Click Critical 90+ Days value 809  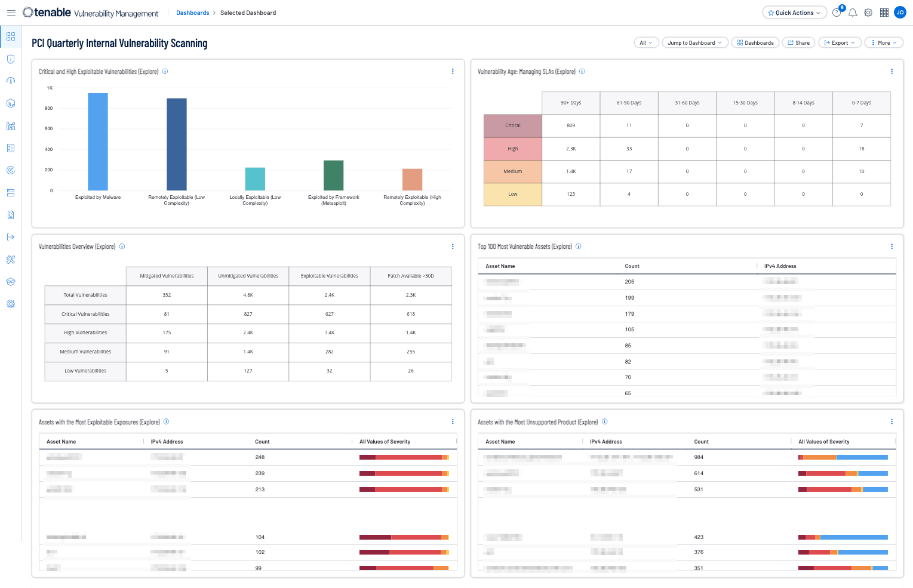point(571,125)
